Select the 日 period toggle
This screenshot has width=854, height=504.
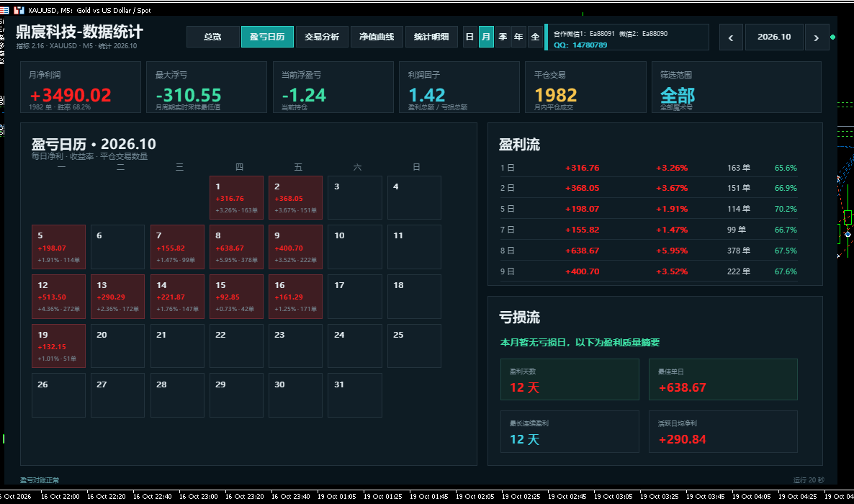click(x=470, y=37)
